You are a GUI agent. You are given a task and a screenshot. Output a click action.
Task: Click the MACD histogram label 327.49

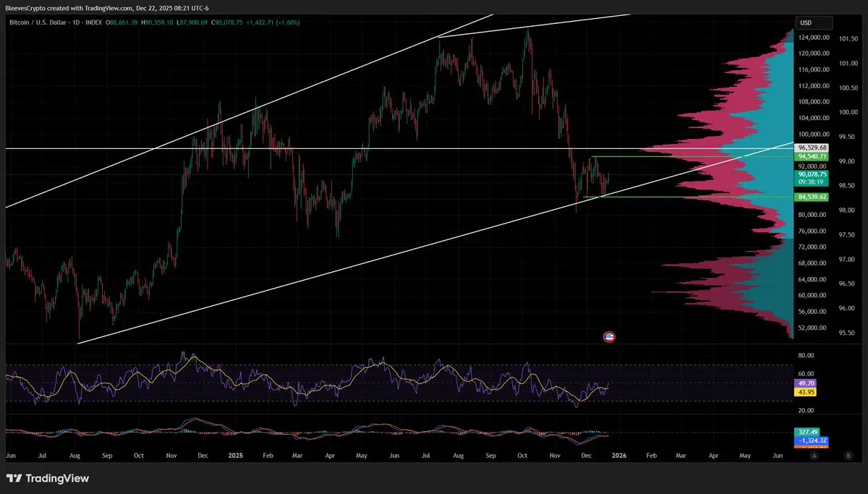tap(808, 432)
